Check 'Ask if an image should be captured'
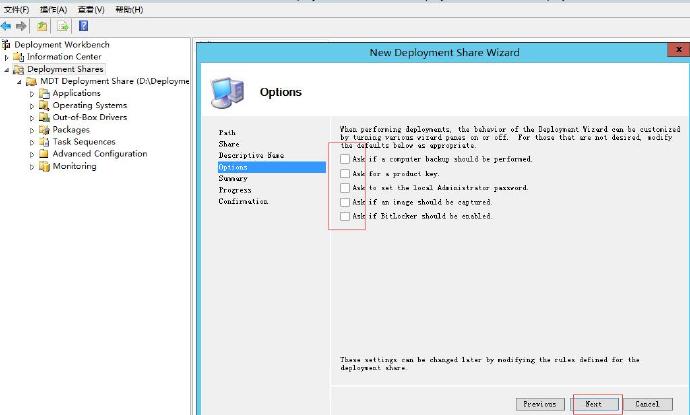This screenshot has height=415, width=690. click(x=345, y=202)
